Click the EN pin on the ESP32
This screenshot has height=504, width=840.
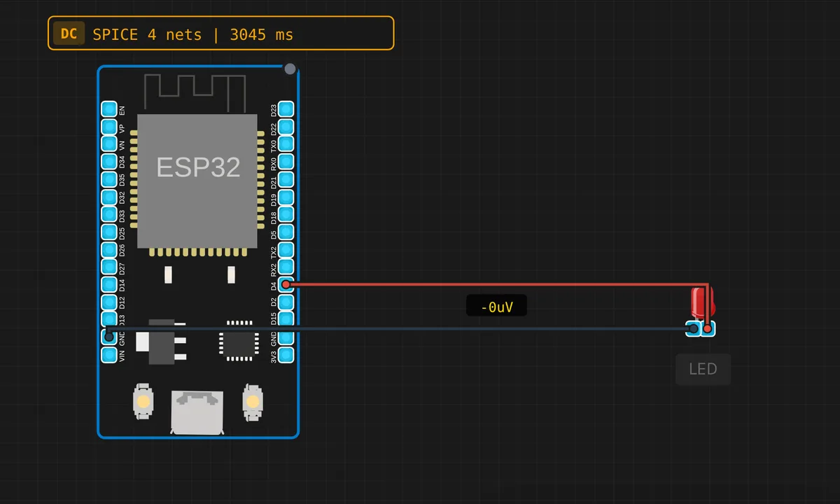coord(109,109)
